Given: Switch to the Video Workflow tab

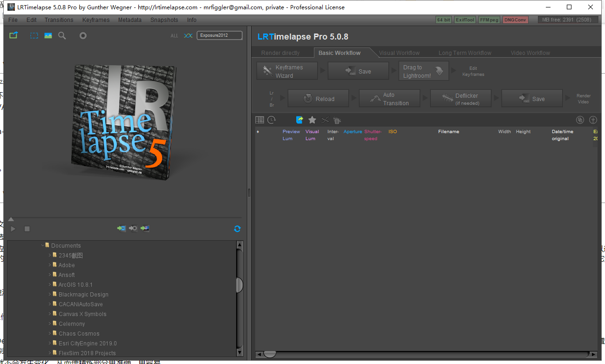Looking at the screenshot, I should click(530, 53).
